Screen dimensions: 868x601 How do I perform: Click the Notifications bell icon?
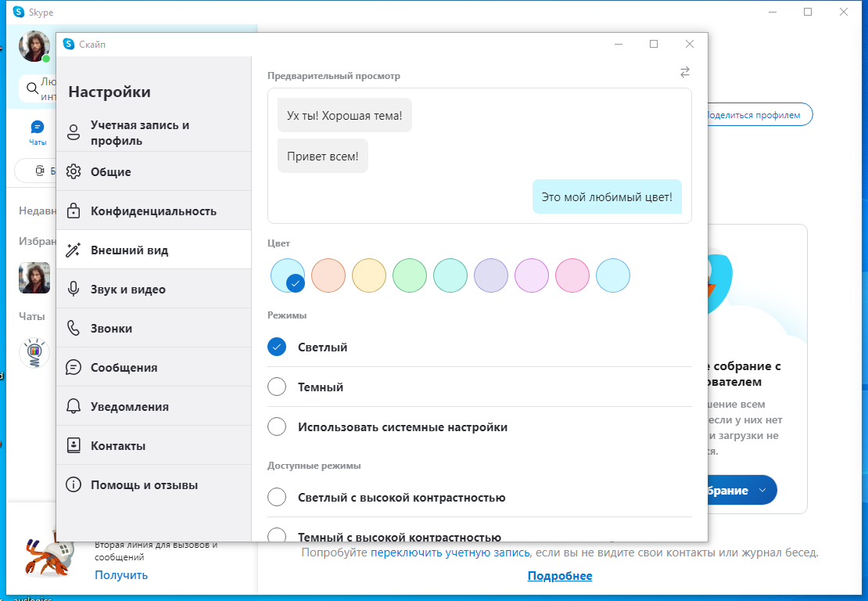pos(73,407)
